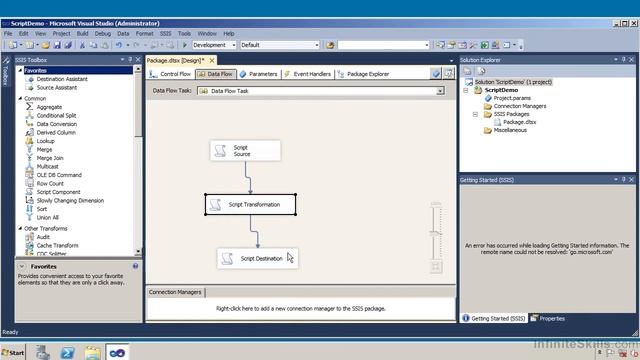Open the Default platform dropdown
The width and height of the screenshot is (640, 360).
[x=317, y=45]
